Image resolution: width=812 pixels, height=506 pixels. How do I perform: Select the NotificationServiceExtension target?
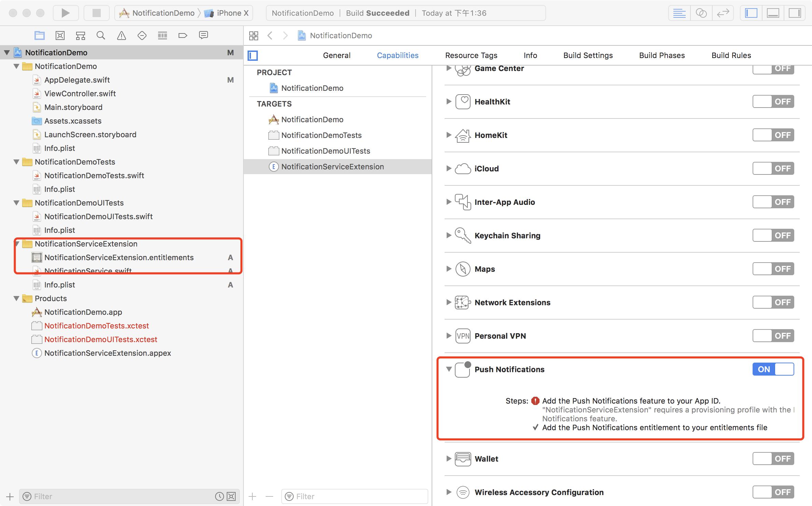332,167
